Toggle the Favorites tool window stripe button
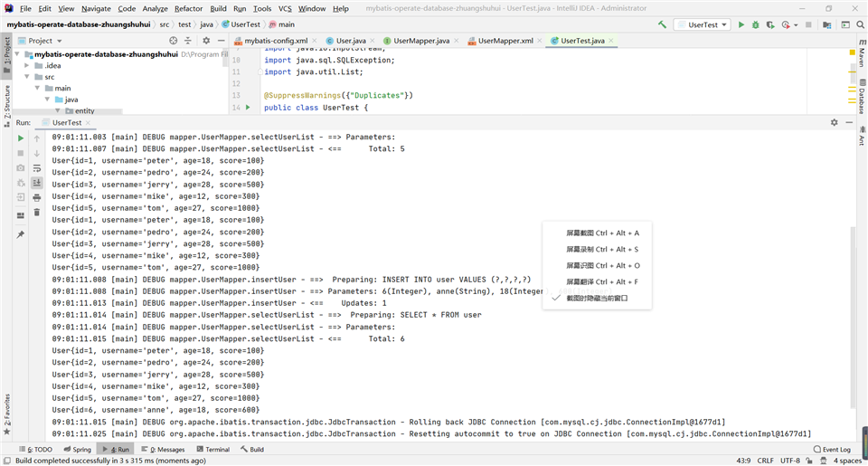The width and height of the screenshot is (868, 466). tap(6, 414)
